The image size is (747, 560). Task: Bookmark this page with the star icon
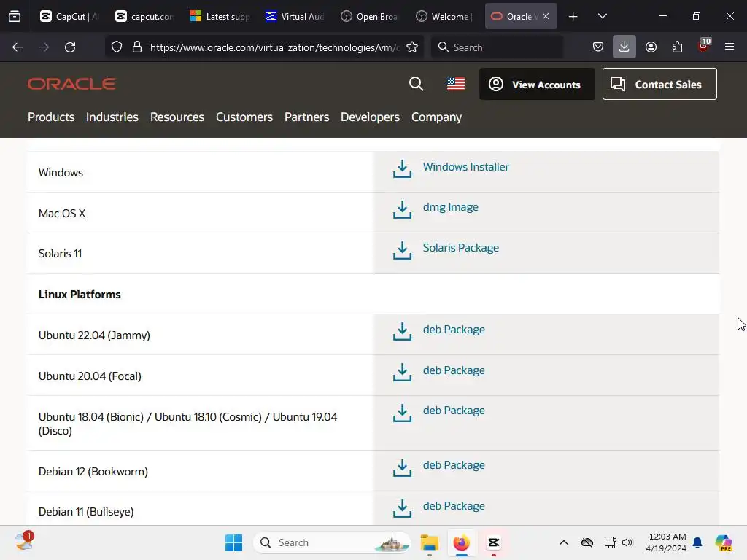click(412, 47)
